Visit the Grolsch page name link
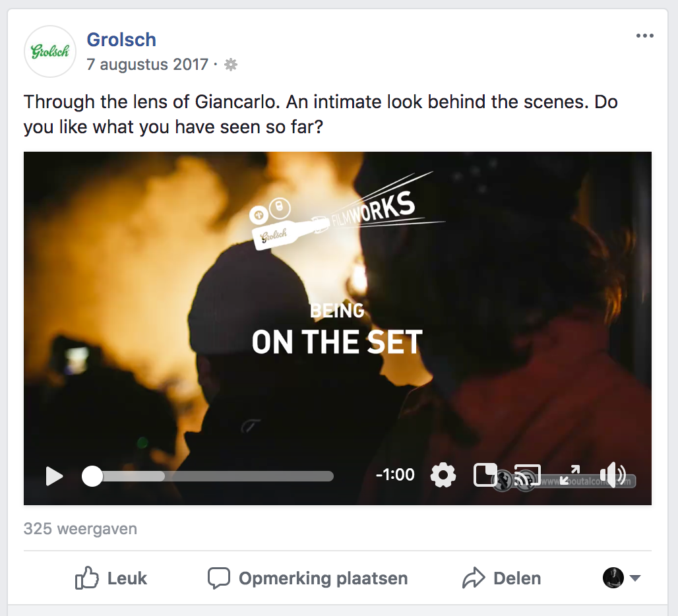The width and height of the screenshot is (678, 616). click(x=121, y=40)
